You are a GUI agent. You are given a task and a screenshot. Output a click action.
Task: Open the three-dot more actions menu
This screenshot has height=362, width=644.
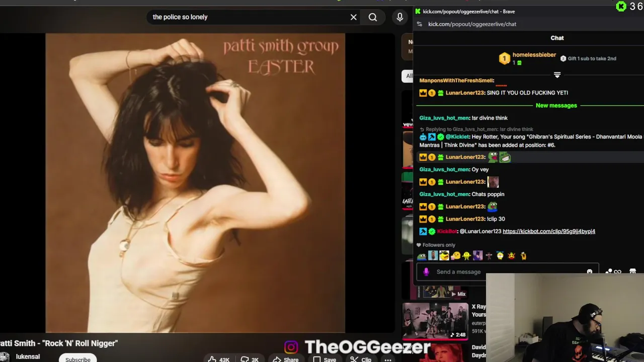tap(388, 359)
